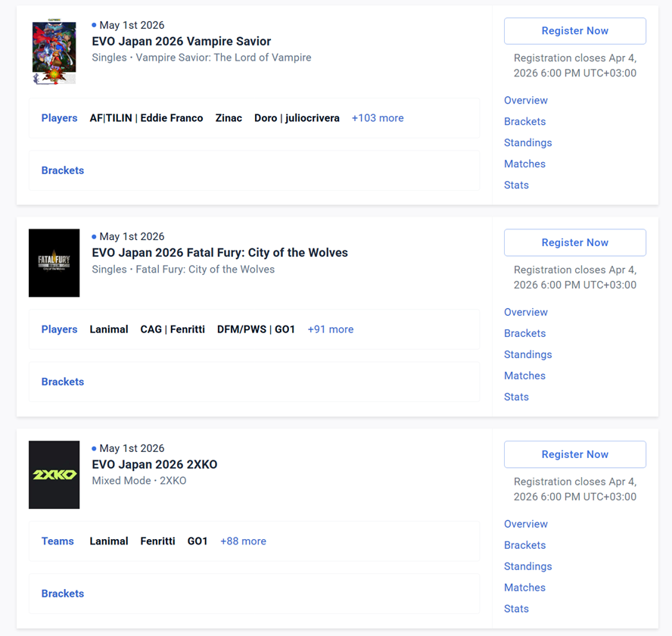Open the Fatal Fury event thumbnail

tap(54, 263)
